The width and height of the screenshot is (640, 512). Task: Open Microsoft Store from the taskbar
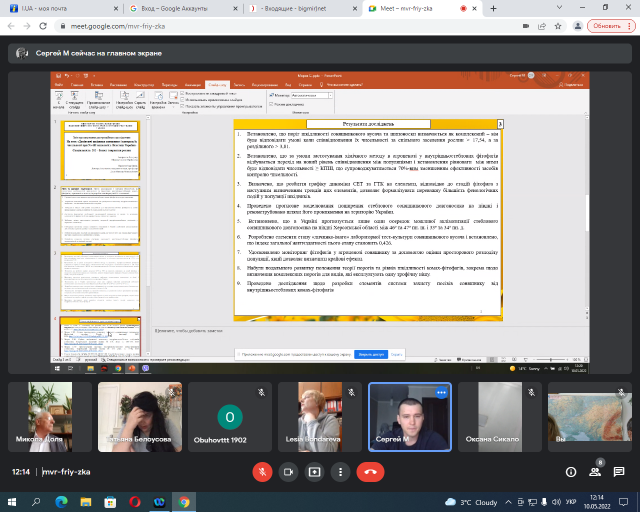tap(110, 502)
